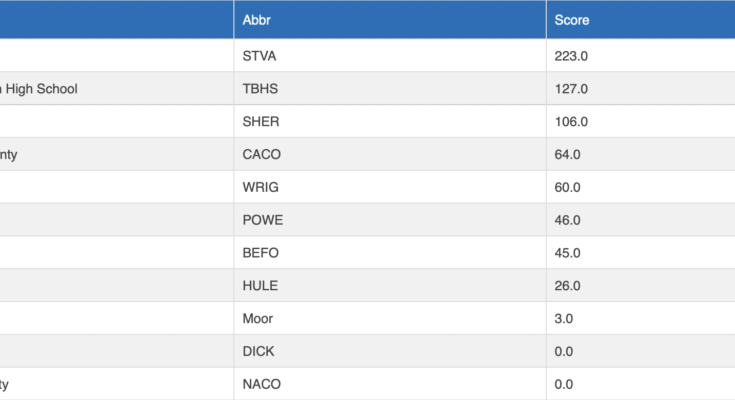Click the DICK abbreviation cell
Viewport: 735px width, 400px height.
click(259, 351)
